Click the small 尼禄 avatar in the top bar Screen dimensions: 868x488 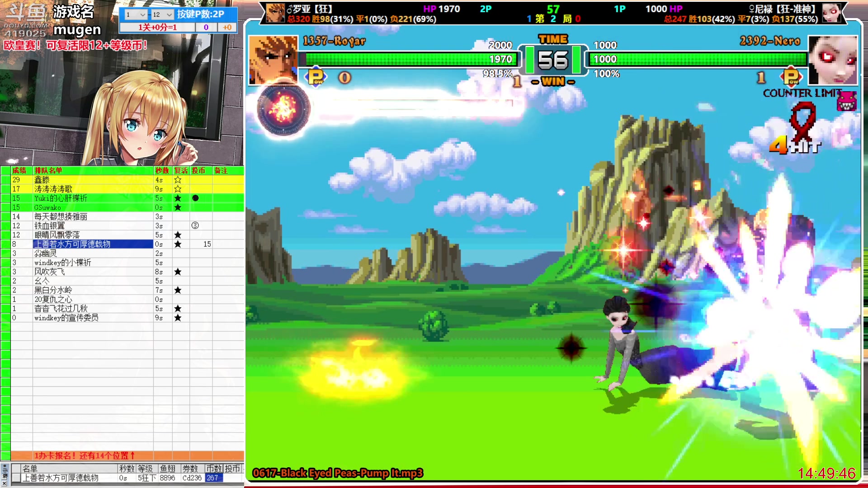click(x=831, y=13)
